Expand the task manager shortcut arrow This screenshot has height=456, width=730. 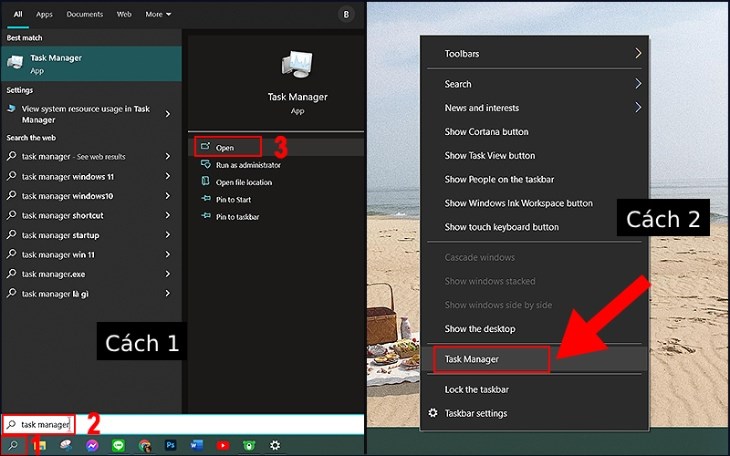click(x=168, y=215)
